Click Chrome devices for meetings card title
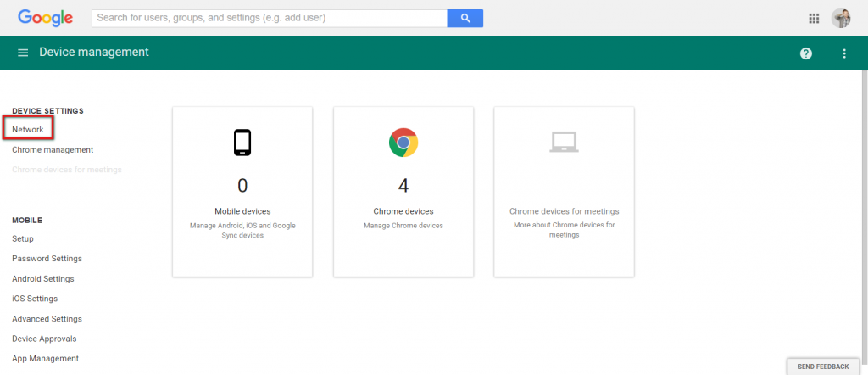 click(564, 211)
